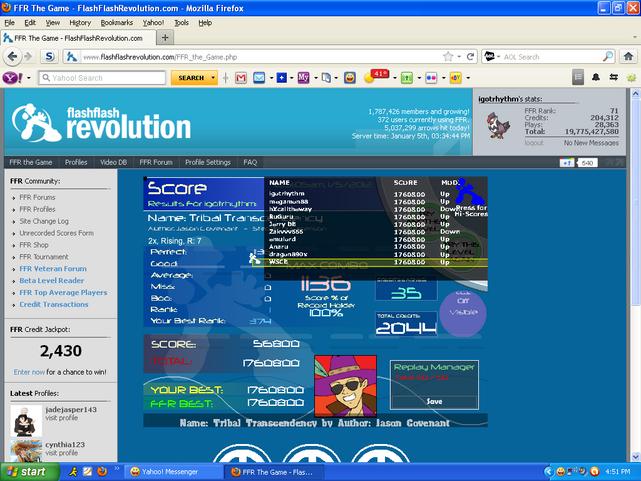This screenshot has height=481, width=641.
Task: Focus the Yahoo! Search input field
Action: (102, 78)
